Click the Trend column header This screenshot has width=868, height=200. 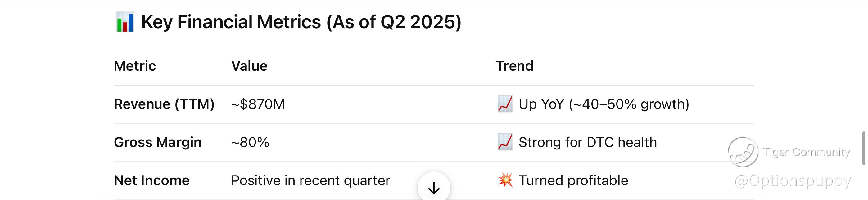pos(514,66)
